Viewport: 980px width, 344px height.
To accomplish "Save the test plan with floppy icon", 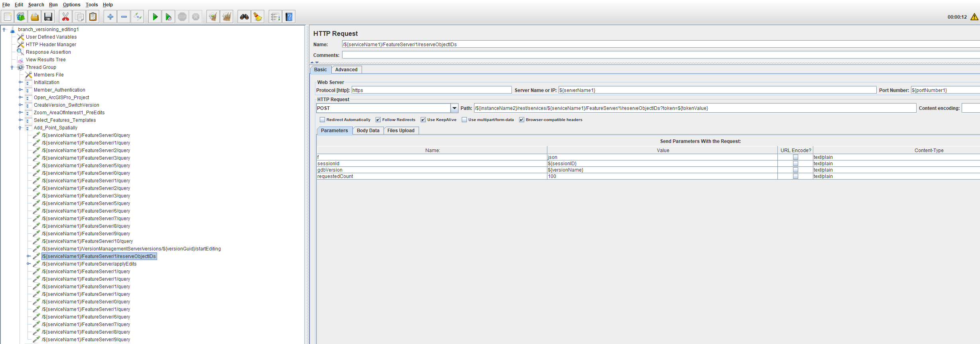I will pyautogui.click(x=48, y=17).
